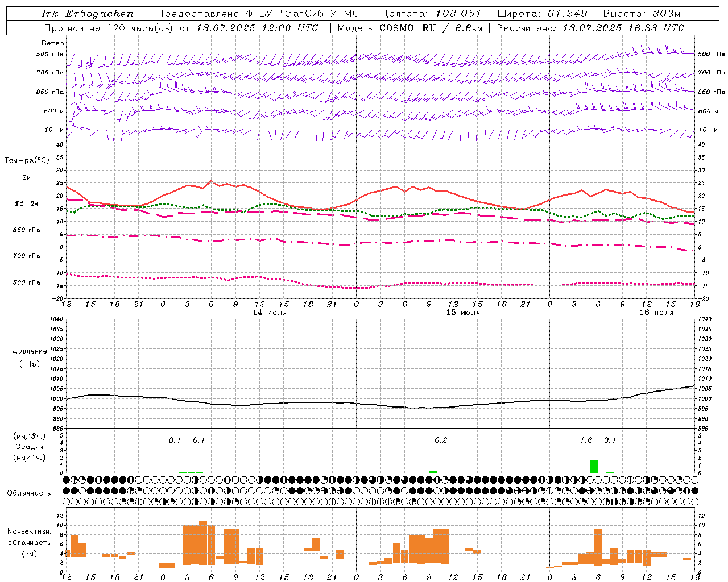This screenshot has width=728, height=582.
Task: Click the "(км)" units label in the convective panel
Action: pos(29,554)
